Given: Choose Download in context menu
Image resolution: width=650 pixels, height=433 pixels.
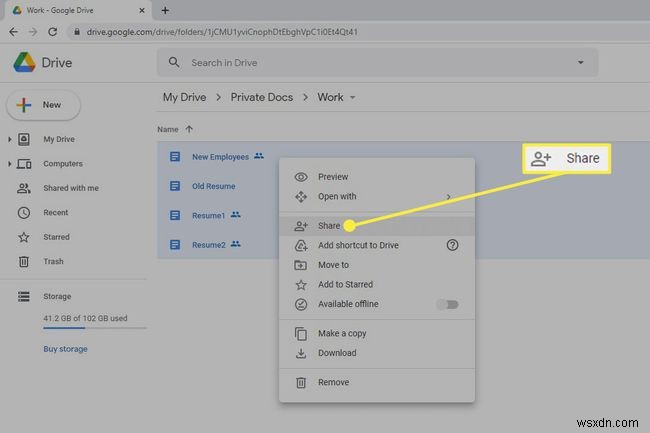Looking at the screenshot, I should [x=377, y=353].
